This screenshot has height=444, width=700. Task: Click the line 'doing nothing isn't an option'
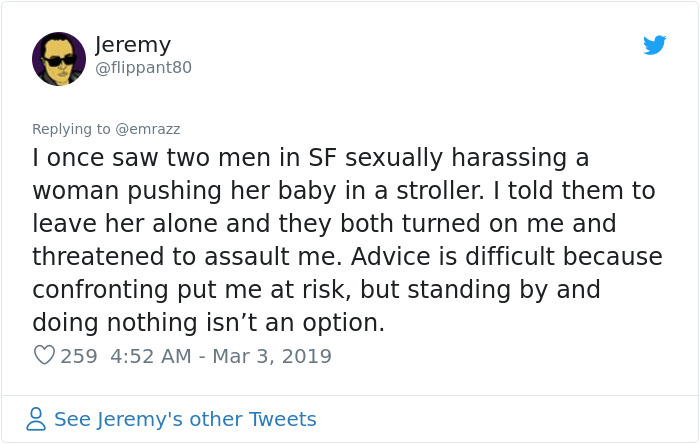[208, 323]
